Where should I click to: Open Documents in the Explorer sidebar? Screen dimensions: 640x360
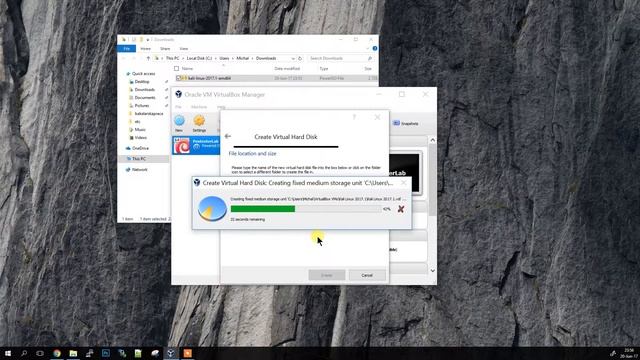point(145,98)
